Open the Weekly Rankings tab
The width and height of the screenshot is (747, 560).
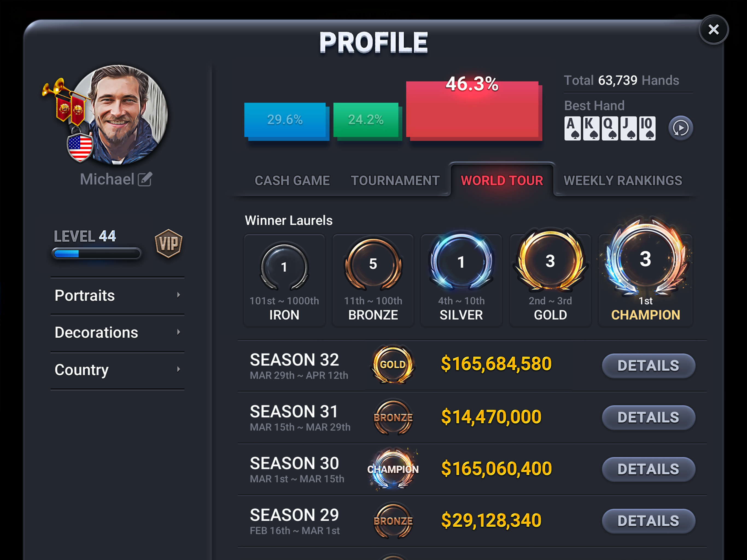click(623, 181)
